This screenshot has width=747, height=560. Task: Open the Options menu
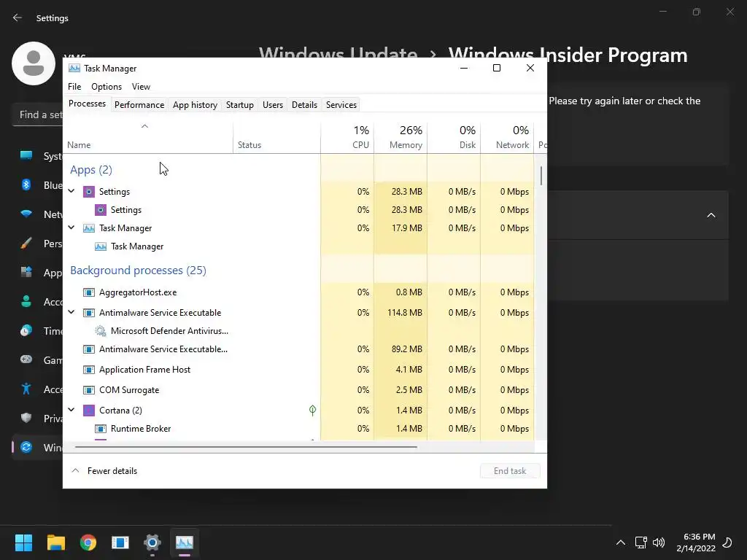(107, 87)
